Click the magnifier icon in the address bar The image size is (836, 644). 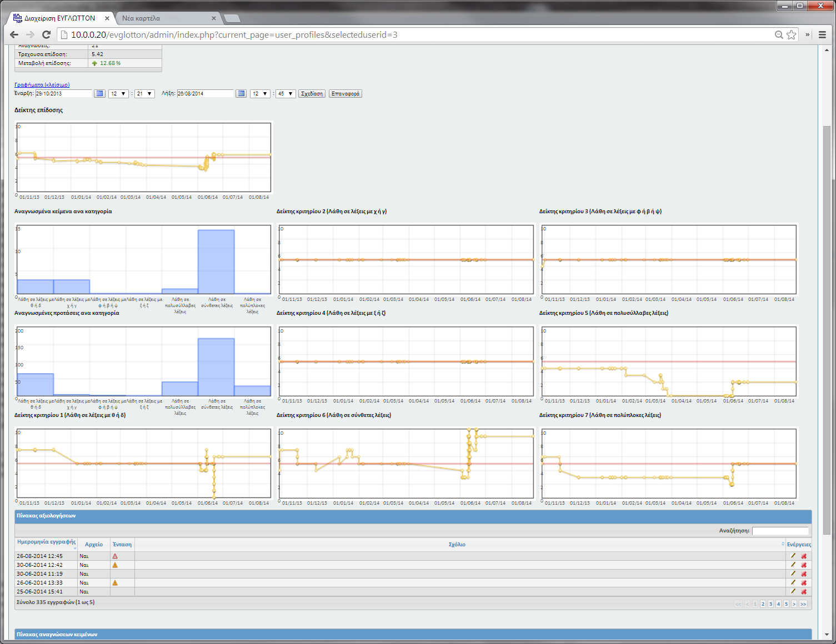click(779, 34)
